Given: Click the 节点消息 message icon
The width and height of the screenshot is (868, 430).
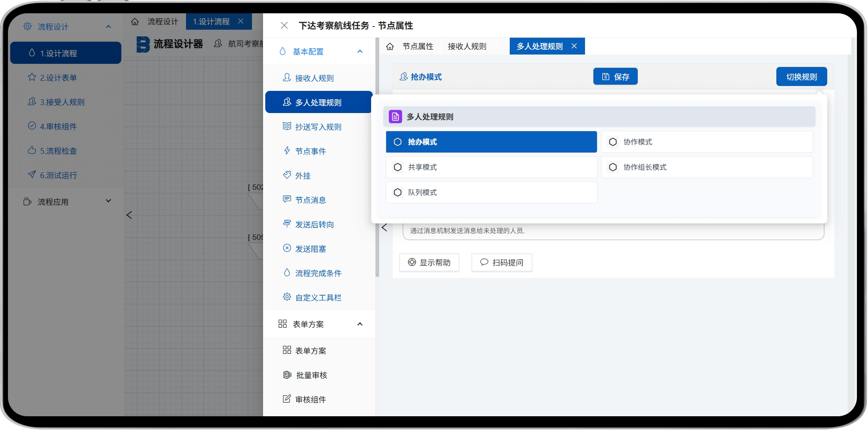Looking at the screenshot, I should coord(287,199).
